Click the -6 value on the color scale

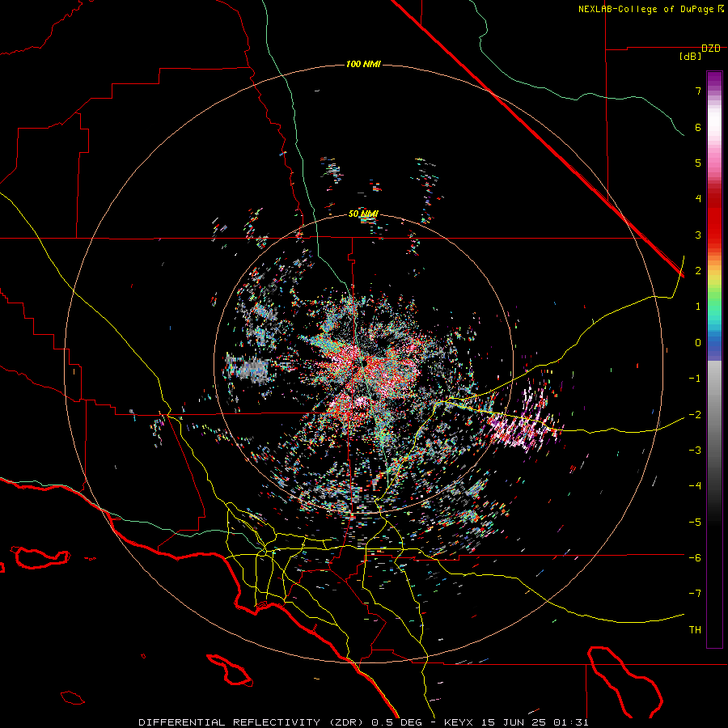coord(695,558)
